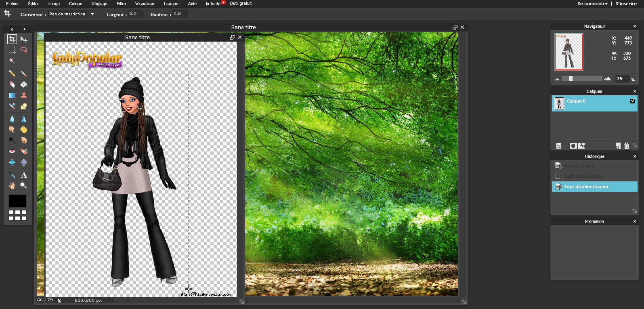Select Tout désélectionner in the history
Image resolution: width=644 pixels, height=309 pixels.
595,187
